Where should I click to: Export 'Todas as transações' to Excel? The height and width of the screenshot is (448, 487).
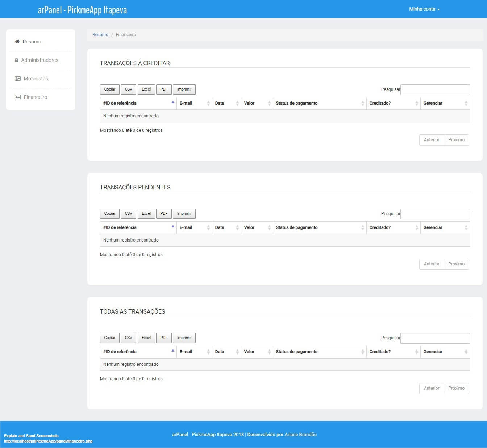[146, 338]
